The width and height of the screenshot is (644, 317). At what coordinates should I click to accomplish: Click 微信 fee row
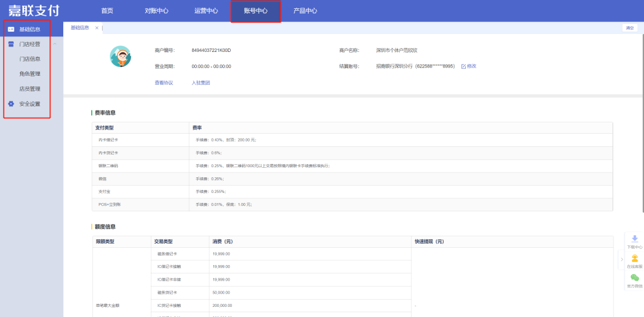click(x=352, y=179)
